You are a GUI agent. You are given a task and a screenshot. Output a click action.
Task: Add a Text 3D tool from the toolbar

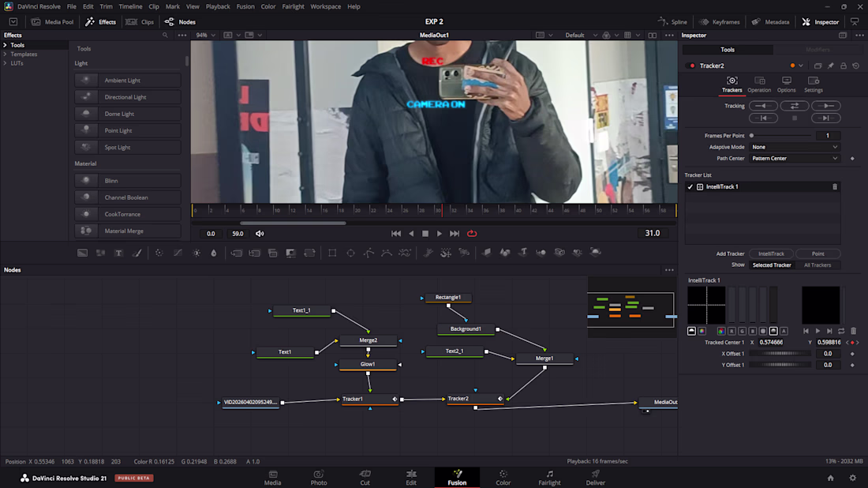(x=523, y=253)
